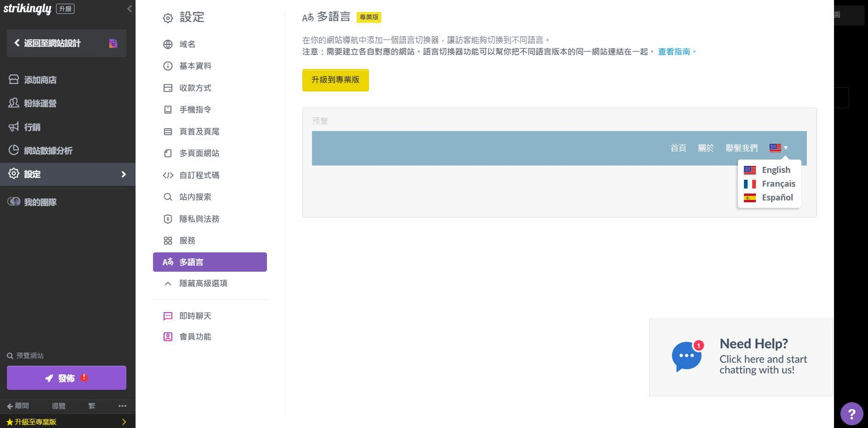Open 站内搜索 site search settings
Screen dimensions: 868x428
pyautogui.click(x=195, y=197)
